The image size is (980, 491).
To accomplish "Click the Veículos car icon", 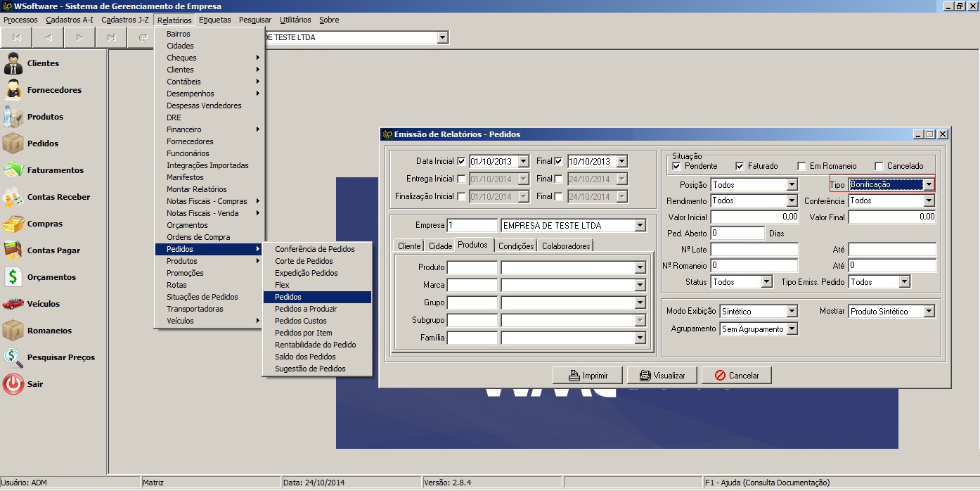I will click(13, 304).
